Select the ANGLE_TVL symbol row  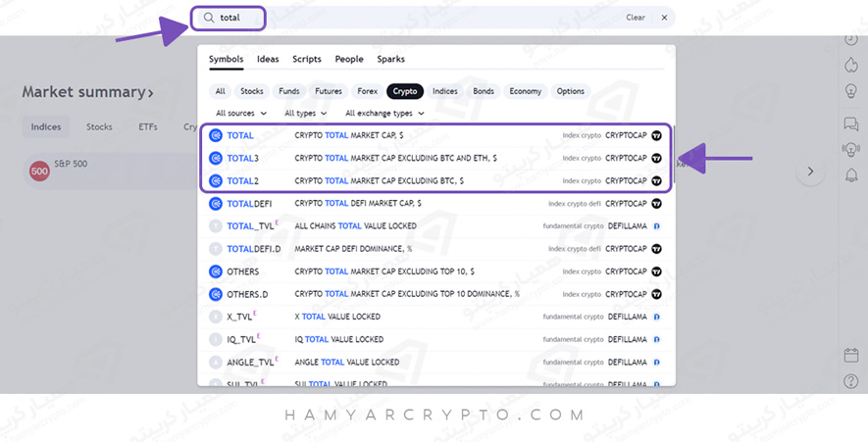[x=435, y=363]
